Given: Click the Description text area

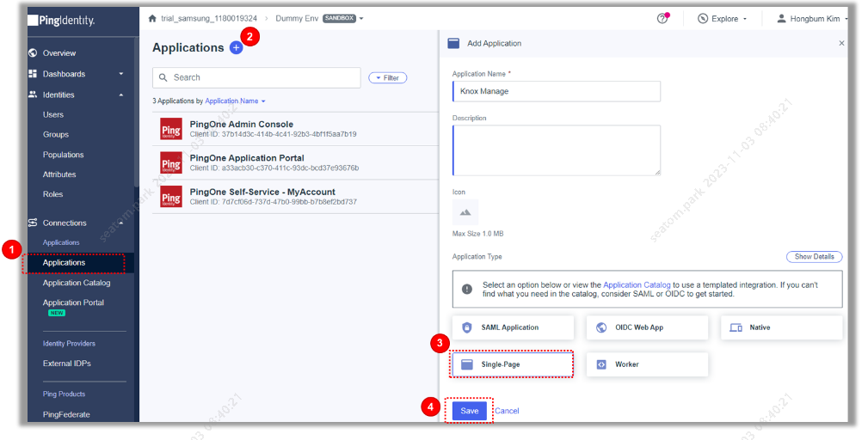Looking at the screenshot, I should [557, 150].
